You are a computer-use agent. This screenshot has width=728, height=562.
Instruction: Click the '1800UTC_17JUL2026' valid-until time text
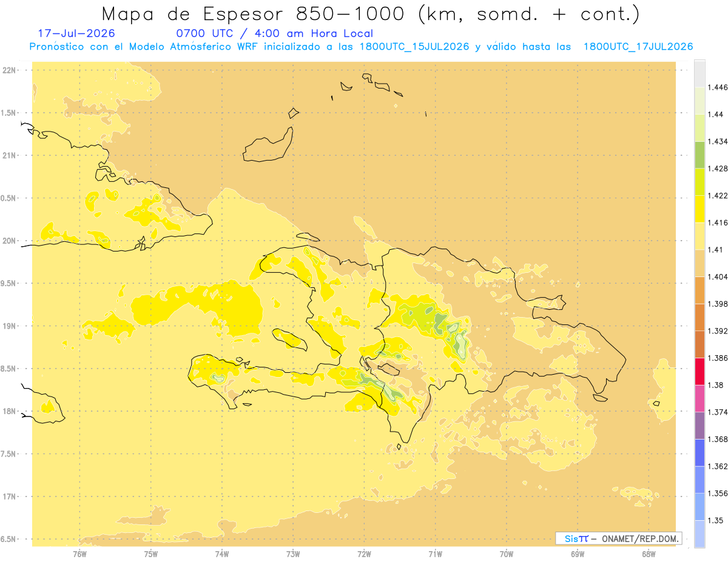[x=638, y=47]
